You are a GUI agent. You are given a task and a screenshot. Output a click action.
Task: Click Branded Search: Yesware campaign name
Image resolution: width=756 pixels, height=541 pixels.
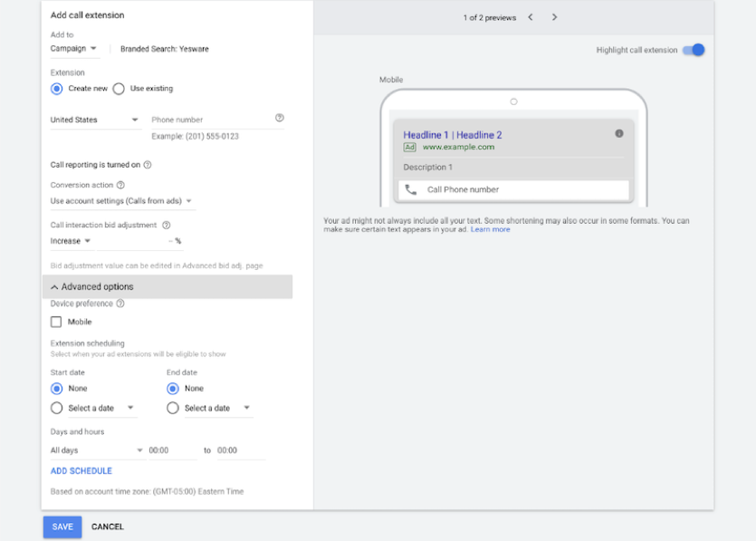pos(165,49)
